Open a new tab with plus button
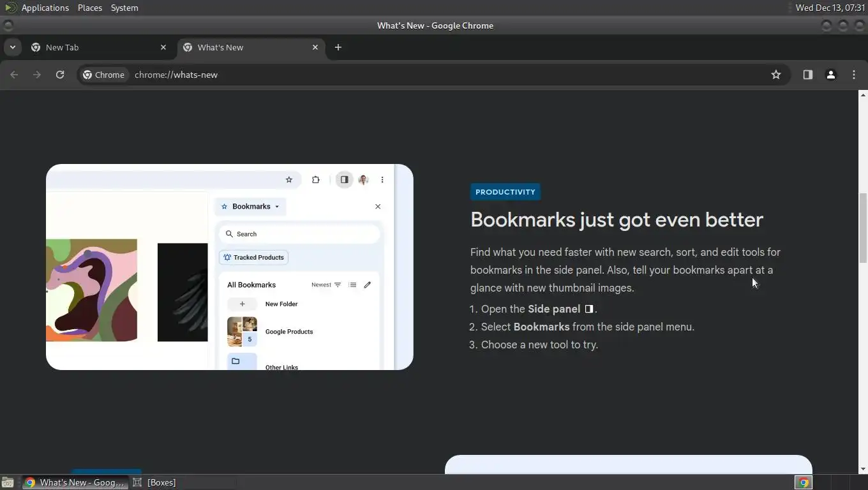The image size is (868, 490). coord(338,47)
